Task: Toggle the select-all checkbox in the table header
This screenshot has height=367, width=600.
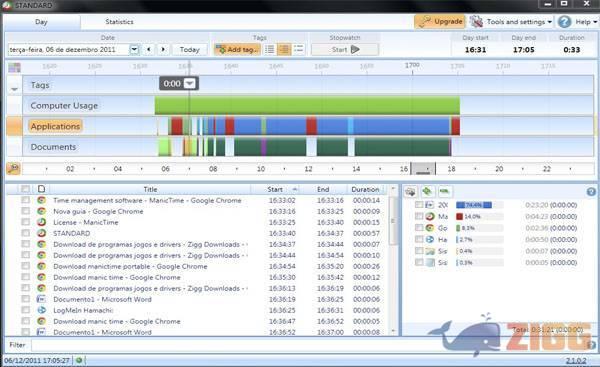Action: click(25, 189)
